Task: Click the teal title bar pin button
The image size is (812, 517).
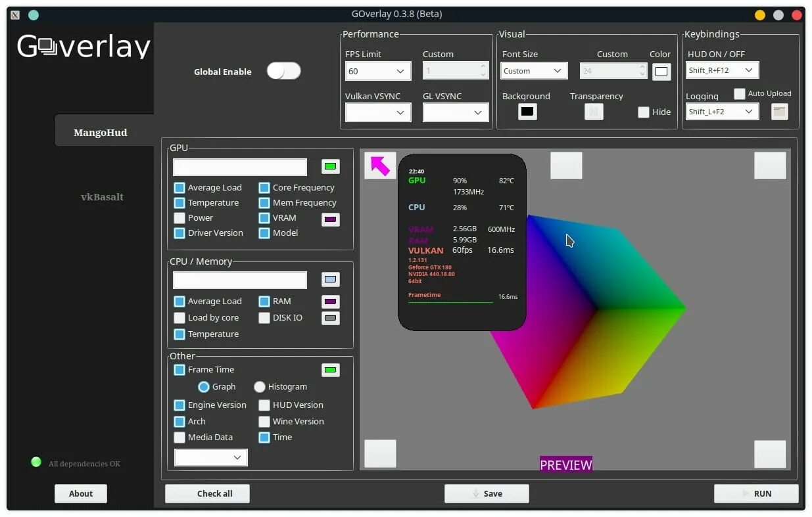Action: coord(34,14)
